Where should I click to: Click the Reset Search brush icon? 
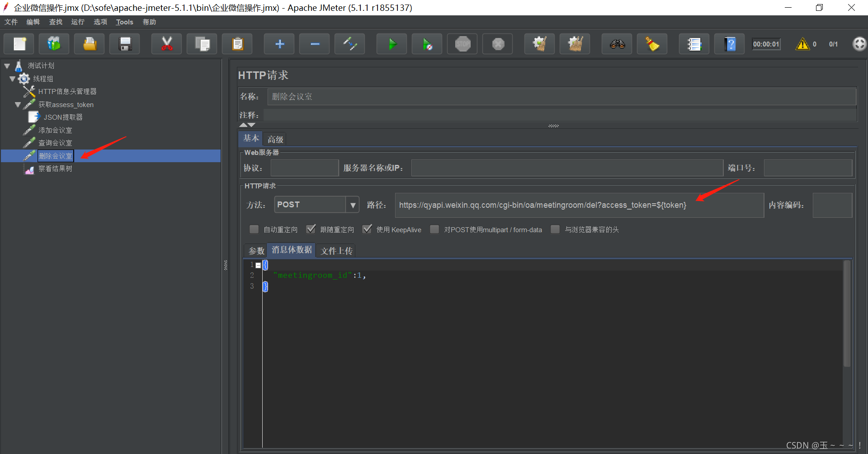[652, 44]
